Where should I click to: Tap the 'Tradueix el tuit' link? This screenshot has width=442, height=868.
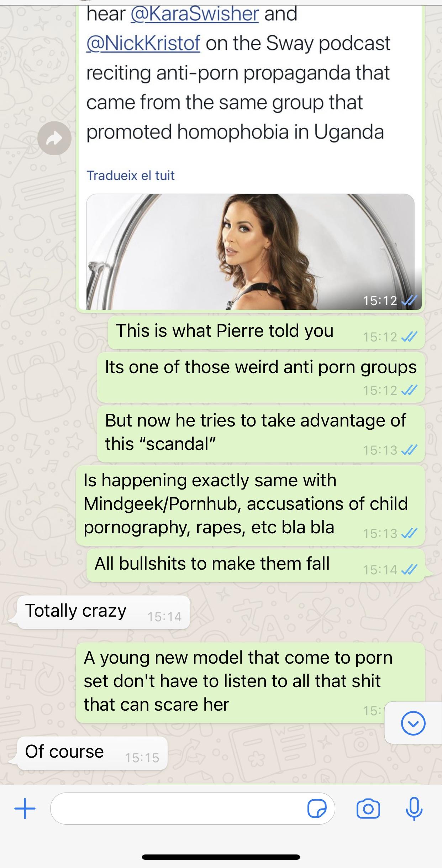coord(130,175)
